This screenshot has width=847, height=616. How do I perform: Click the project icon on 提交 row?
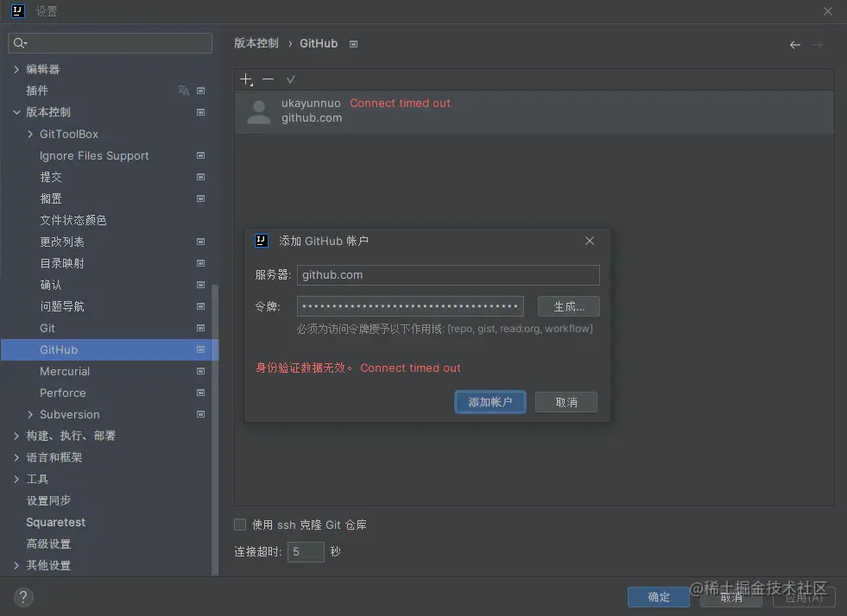tap(200, 177)
